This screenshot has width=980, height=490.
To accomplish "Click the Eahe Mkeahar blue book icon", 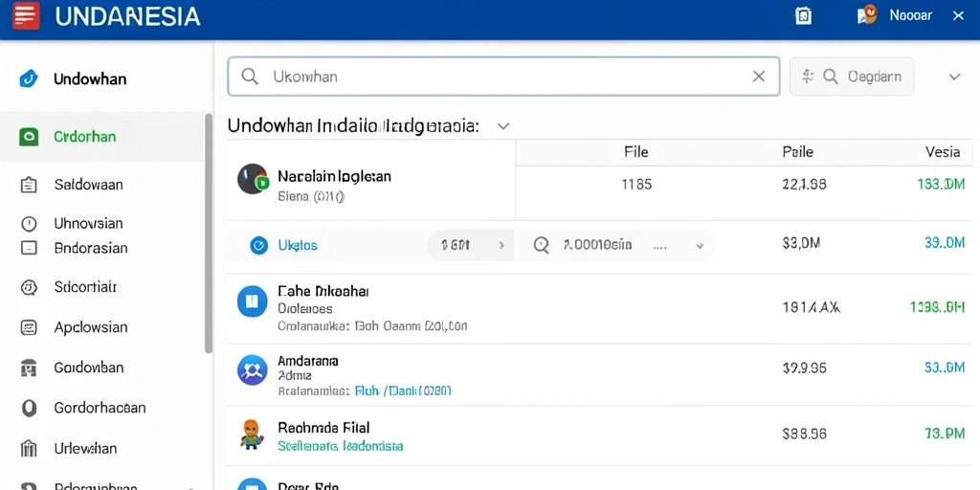I will [253, 302].
